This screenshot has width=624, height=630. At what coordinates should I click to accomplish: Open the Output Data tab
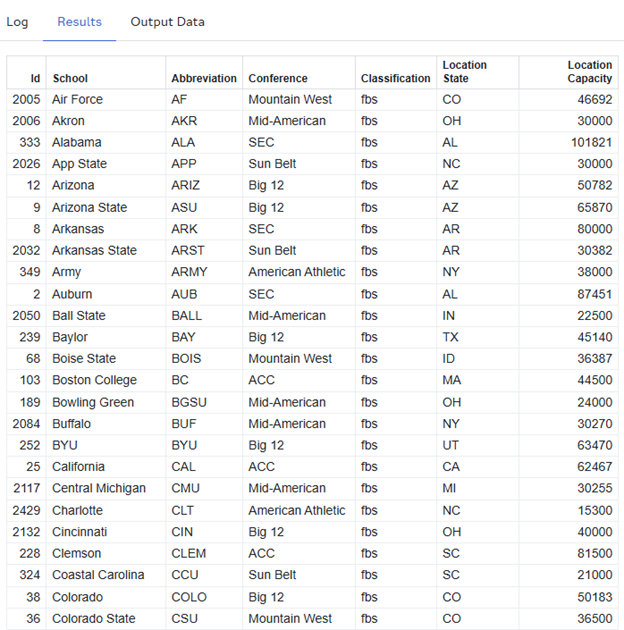point(167,21)
